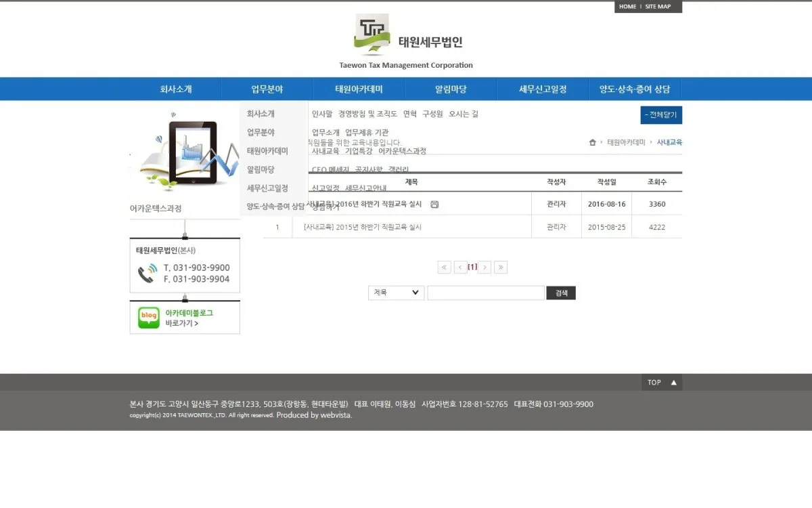The width and height of the screenshot is (812, 508).
Task: Open 어카운텍스과정 in the left sidebar
Action: coord(156,209)
